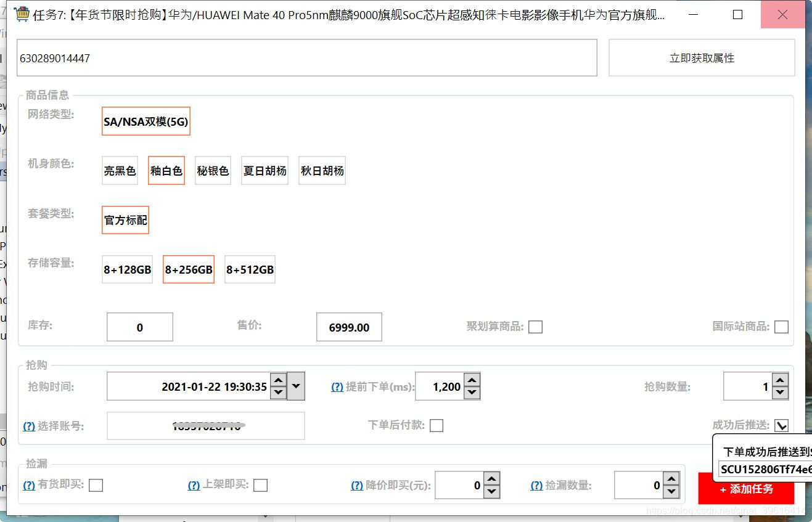Increase 抢购数量 with the up arrow
The width and height of the screenshot is (812, 522).
[x=780, y=380]
